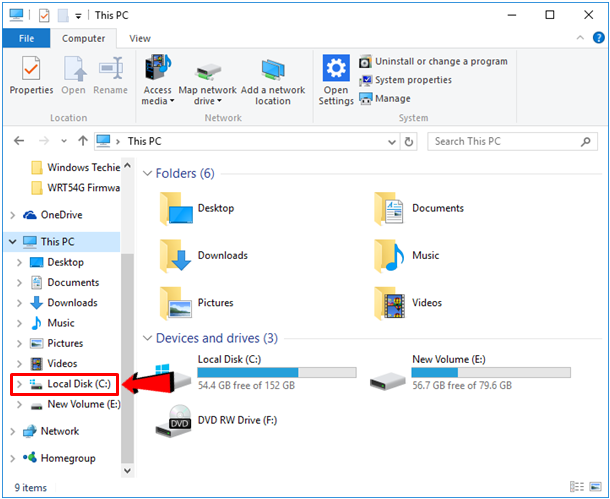This screenshot has width=610, height=499.
Task: Select the Videos folder icon
Action: pyautogui.click(x=389, y=303)
